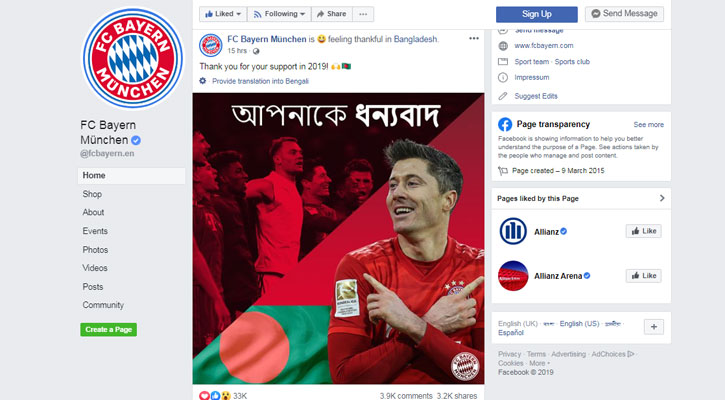Select About in the page sidebar
725x400 pixels.
[x=93, y=212]
